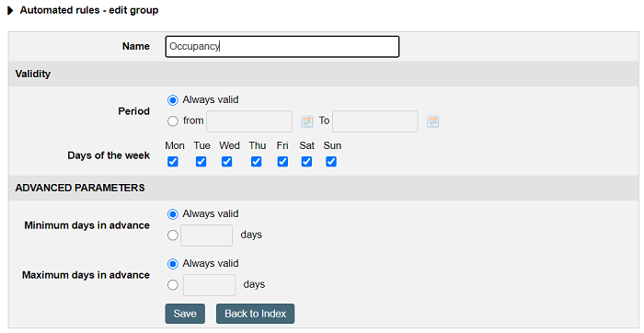Click the Save button

pos(185,314)
